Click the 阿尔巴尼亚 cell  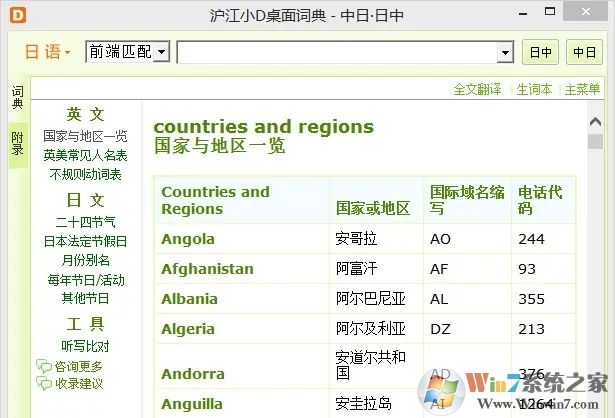pyautogui.click(x=376, y=299)
